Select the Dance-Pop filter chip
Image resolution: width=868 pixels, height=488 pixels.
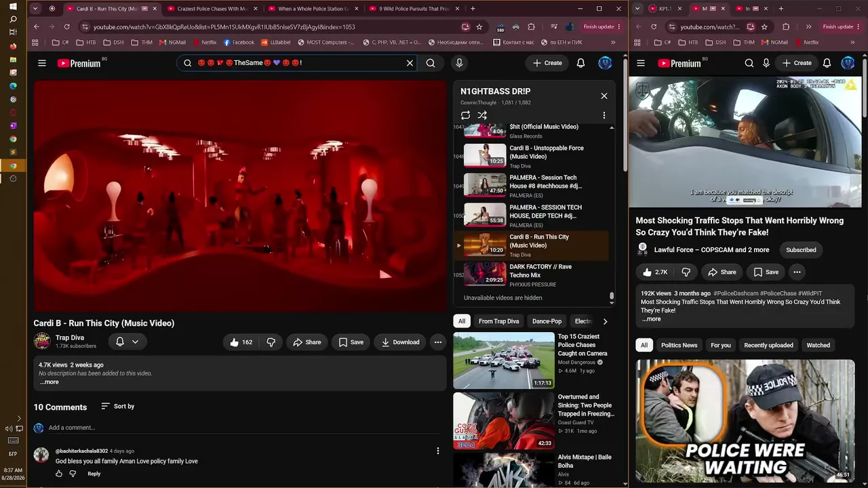547,321
